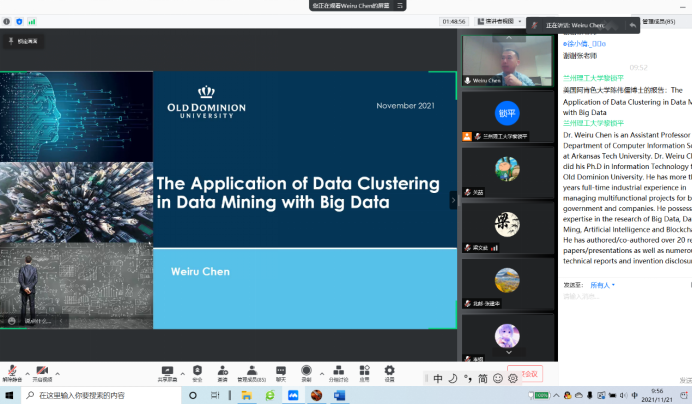Open the Apps icon in toolbar
The height and width of the screenshot is (404, 693).
364,371
